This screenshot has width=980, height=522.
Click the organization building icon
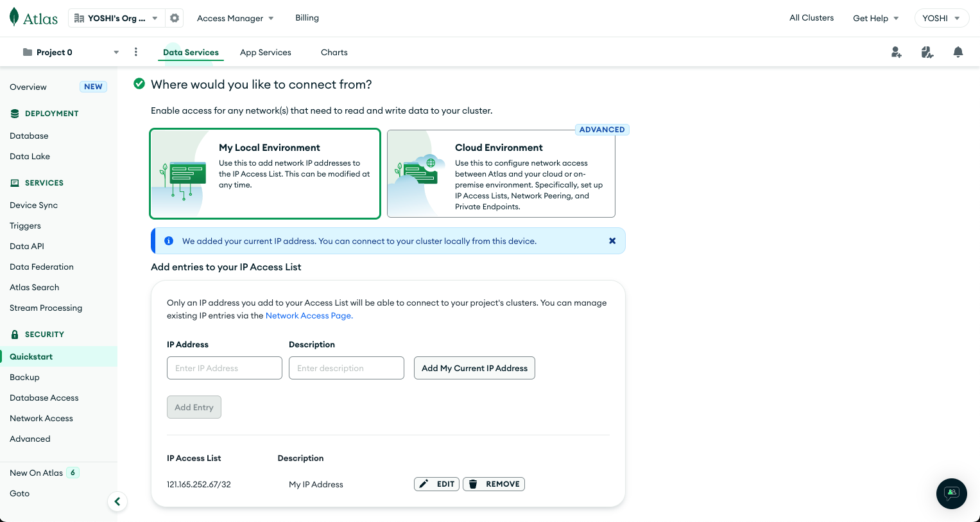[x=79, y=18]
